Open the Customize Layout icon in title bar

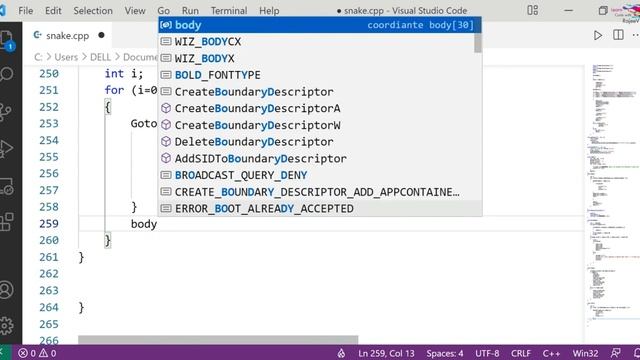(533, 10)
